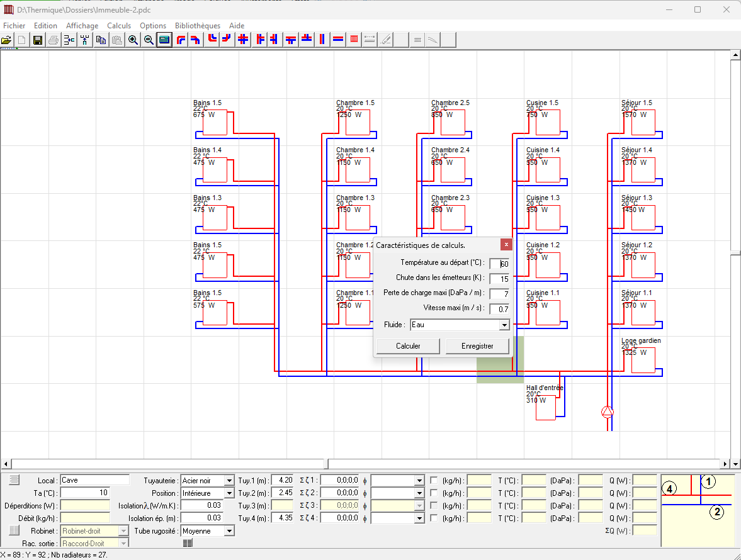This screenshot has width=741, height=560.
Task: Open the Tube rugosité dropdown set to Moyenne
Action: [229, 531]
